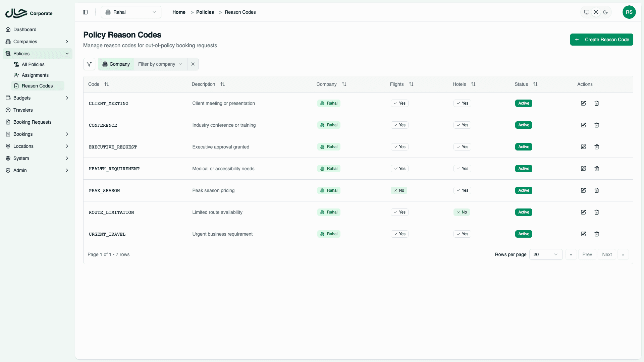Screen dimensions: 644x362
Task: Click the Create Reason Code button
Action: click(x=601, y=40)
